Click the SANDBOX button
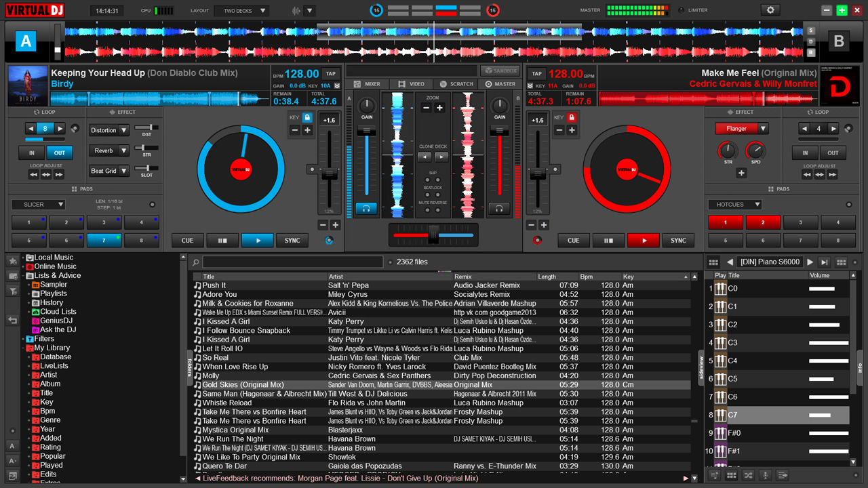The height and width of the screenshot is (488, 868). pos(500,70)
